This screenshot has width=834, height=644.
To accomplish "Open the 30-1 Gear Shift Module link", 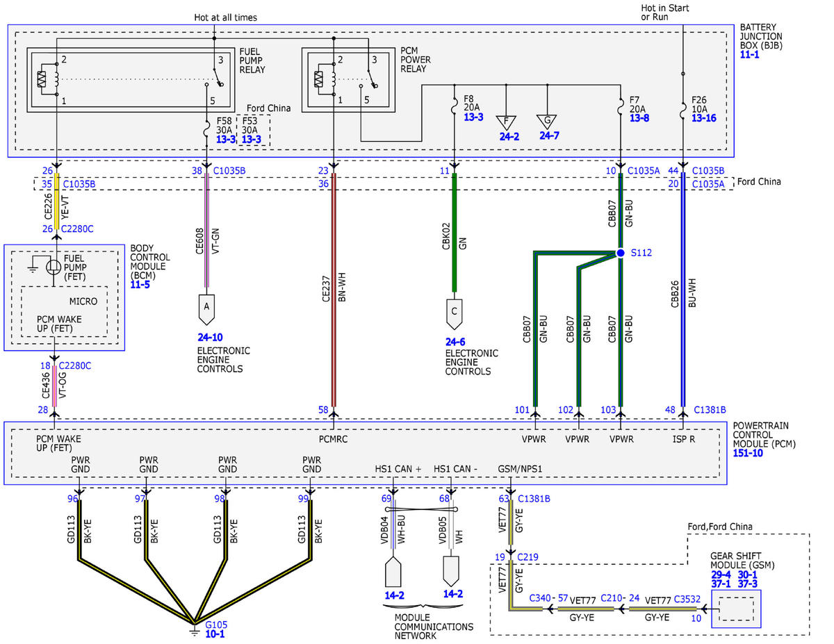I will pyautogui.click(x=749, y=575).
